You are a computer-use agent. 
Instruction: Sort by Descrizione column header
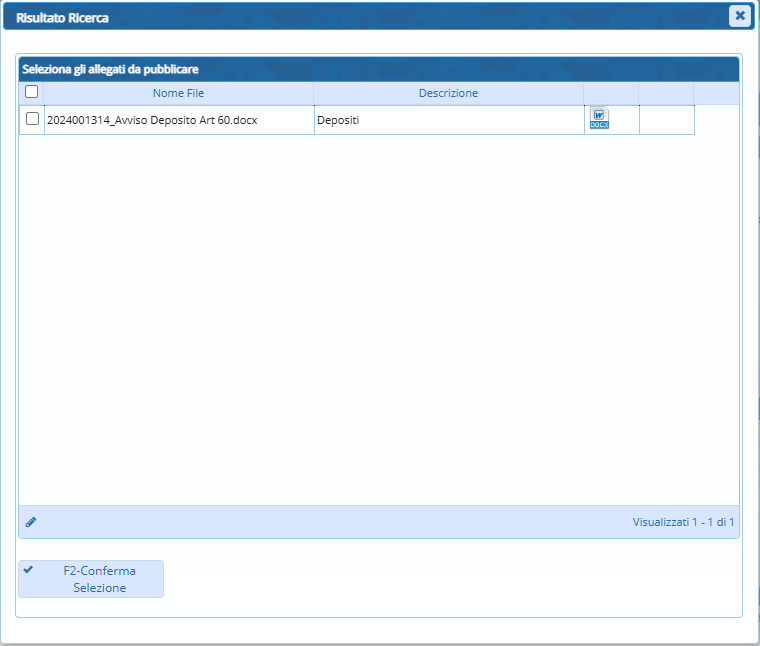pos(448,93)
